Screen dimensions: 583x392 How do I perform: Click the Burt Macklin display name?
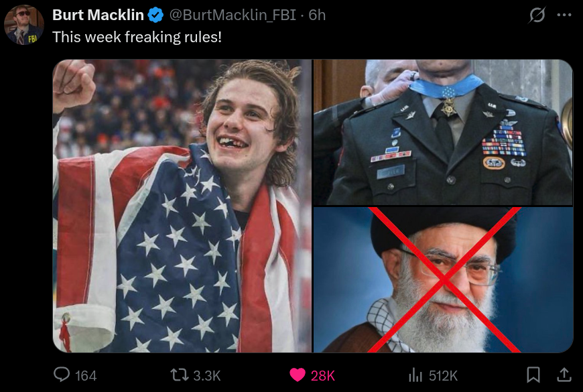click(x=98, y=15)
